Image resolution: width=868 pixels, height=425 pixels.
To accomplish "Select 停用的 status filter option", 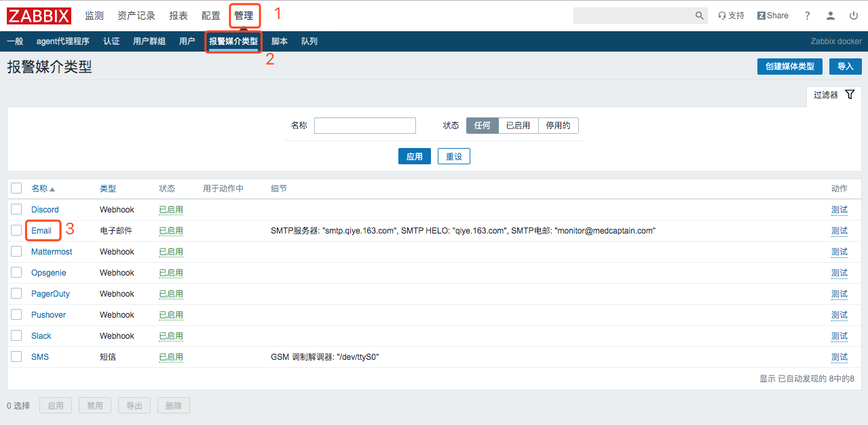I will coord(559,126).
